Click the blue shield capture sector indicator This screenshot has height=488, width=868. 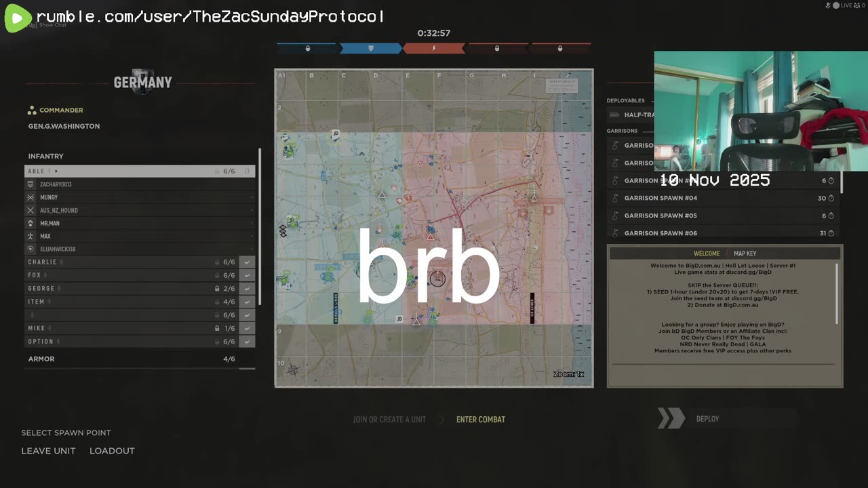click(x=371, y=48)
